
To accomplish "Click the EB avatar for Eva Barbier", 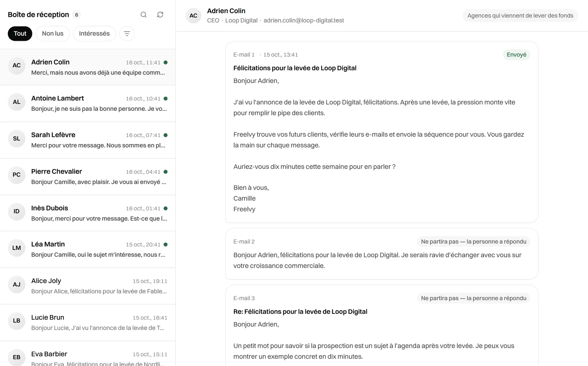I will pos(17,358).
